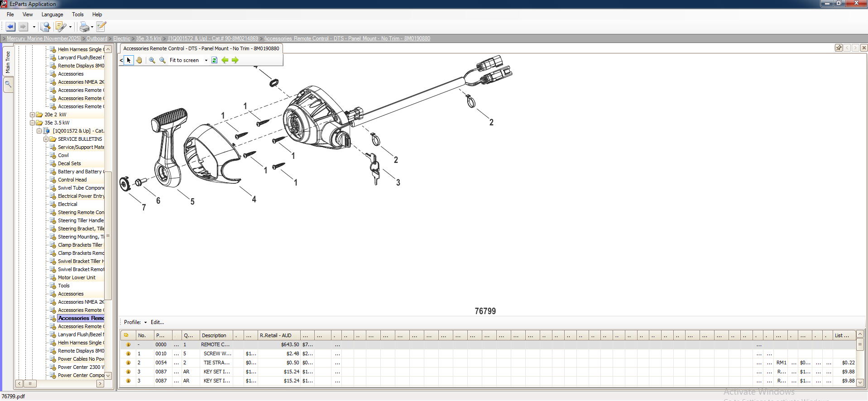Viewport: 868px width, 401px height.
Task: Click the tree vertical scrollbar up arrow
Action: coord(108,49)
